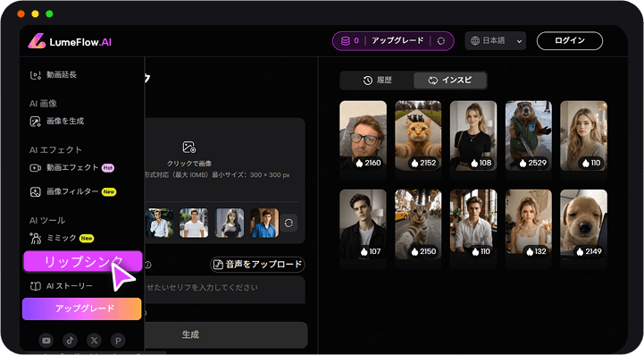Click the image upload icon
This screenshot has height=355, width=644.
pos(189,147)
